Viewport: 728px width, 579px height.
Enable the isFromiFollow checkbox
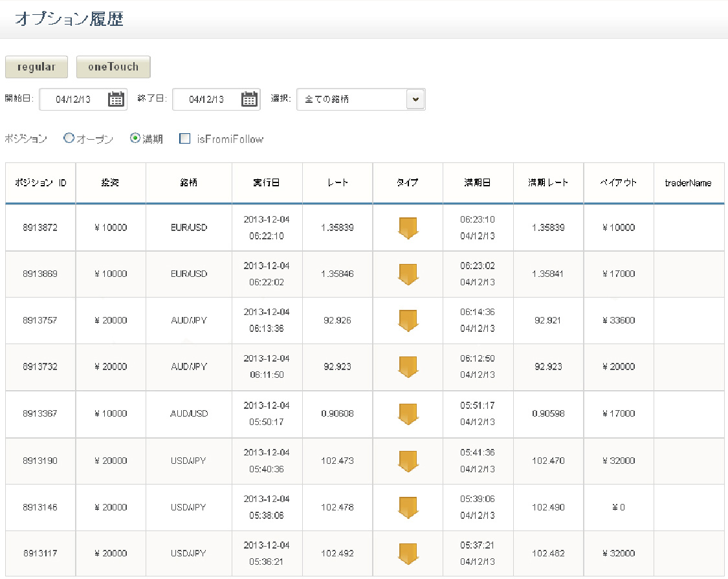point(185,138)
